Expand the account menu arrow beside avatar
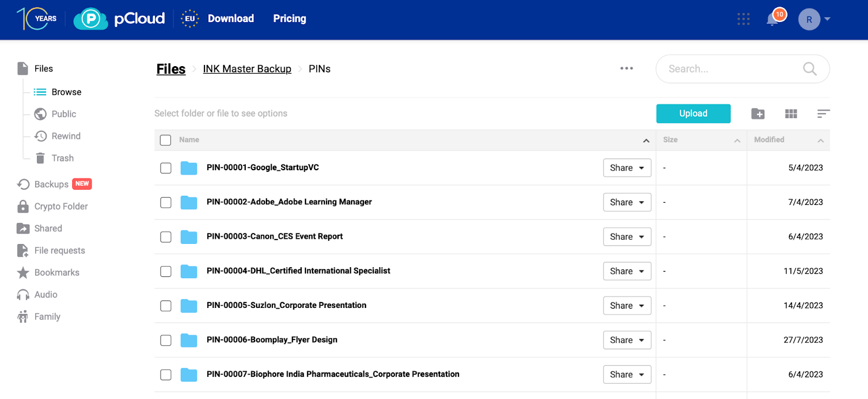Viewport: 868px width, 399px height. 827,19
